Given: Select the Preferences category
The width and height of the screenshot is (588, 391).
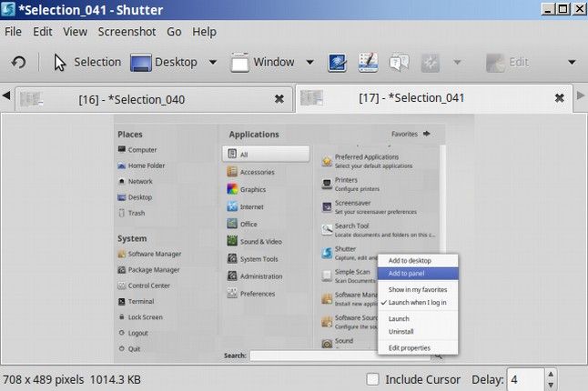Looking at the screenshot, I should (251, 294).
